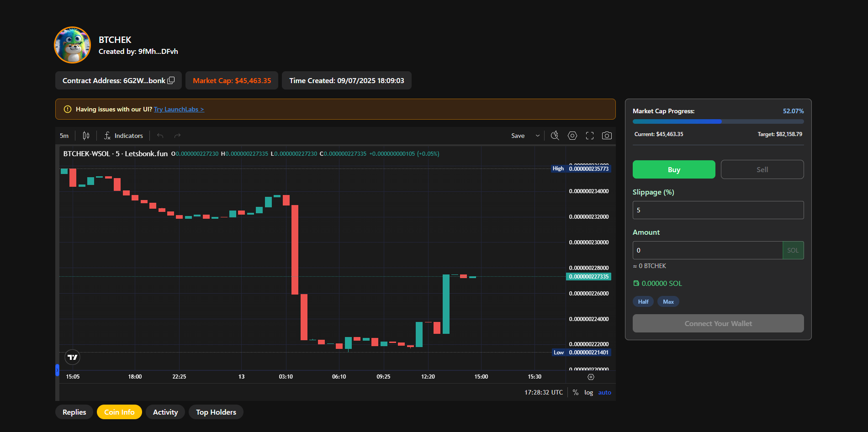Expand the Save dropdown arrow
The image size is (868, 432).
(538, 136)
